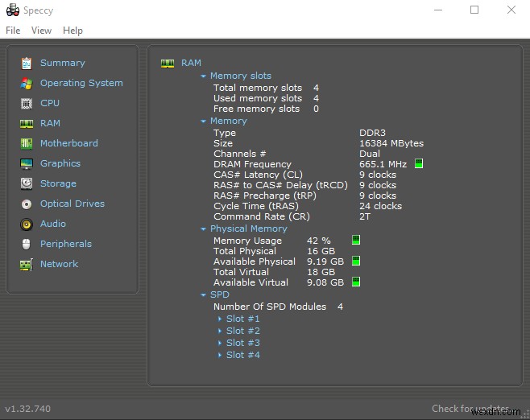Open the Storage section
The width and height of the screenshot is (530, 420).
58,183
